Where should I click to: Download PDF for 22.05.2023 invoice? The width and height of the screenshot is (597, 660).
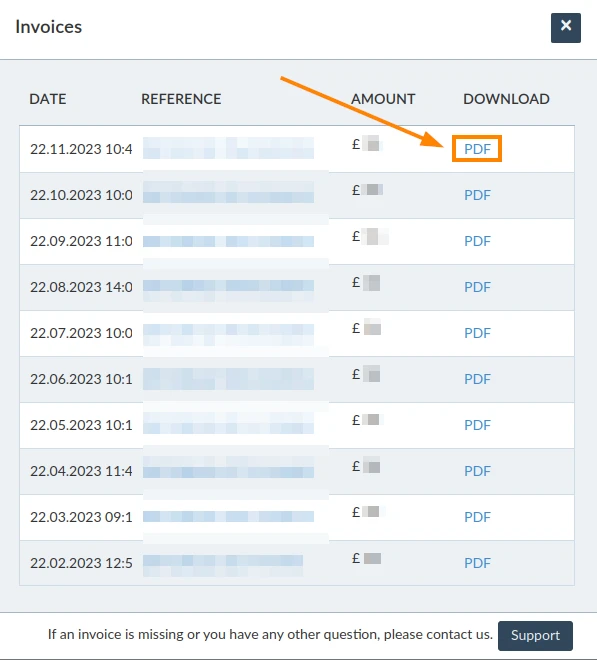click(477, 425)
